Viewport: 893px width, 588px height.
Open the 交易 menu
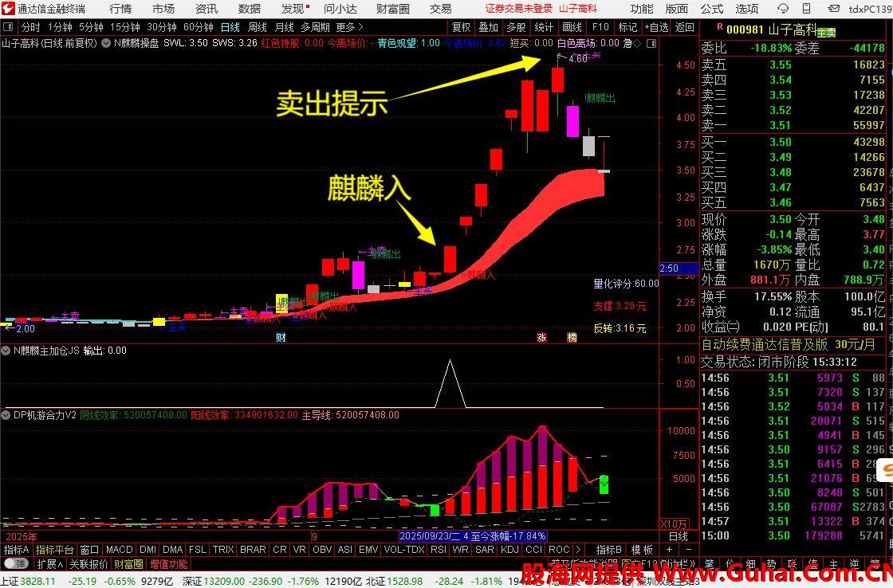(x=440, y=9)
